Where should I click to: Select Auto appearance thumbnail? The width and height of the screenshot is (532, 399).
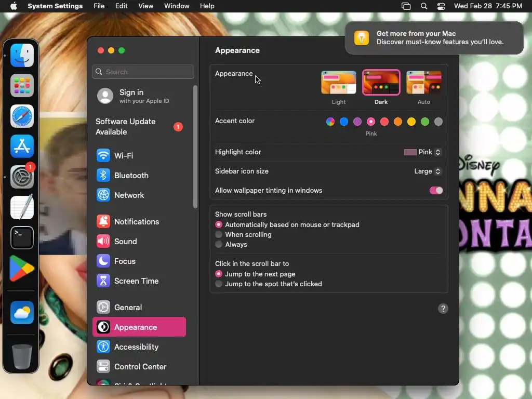point(424,83)
